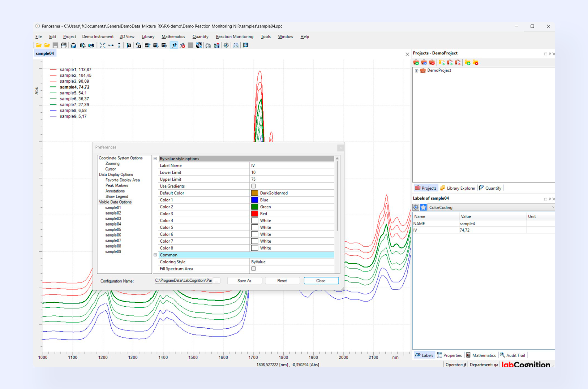Click the White Color 4 swatch
The width and height of the screenshot is (588, 389).
click(255, 221)
